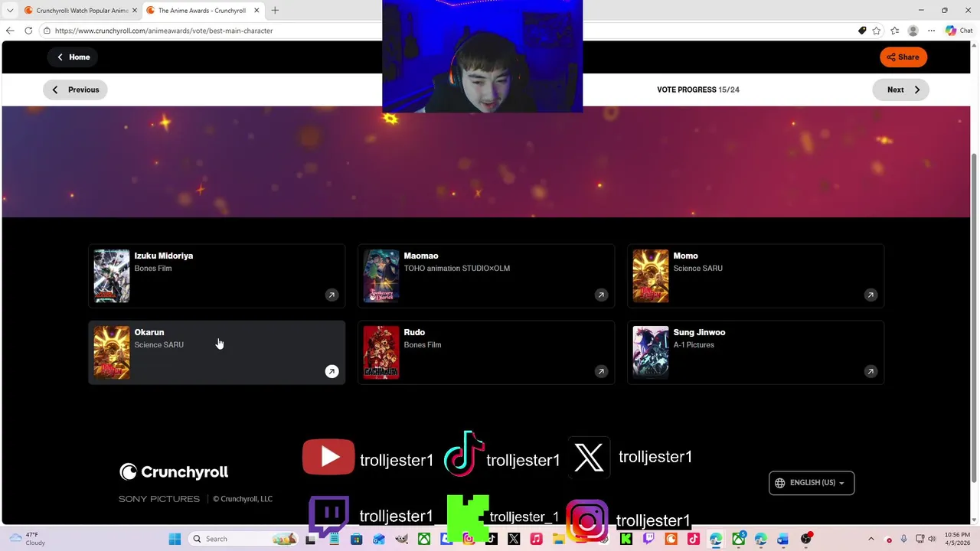Open browser profile avatar
Viewport: 980px width, 551px height.
913,31
